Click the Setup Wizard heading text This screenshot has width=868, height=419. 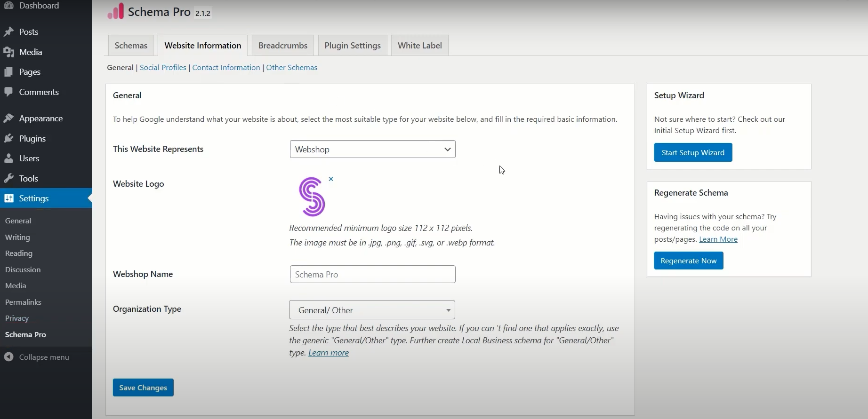coord(679,95)
